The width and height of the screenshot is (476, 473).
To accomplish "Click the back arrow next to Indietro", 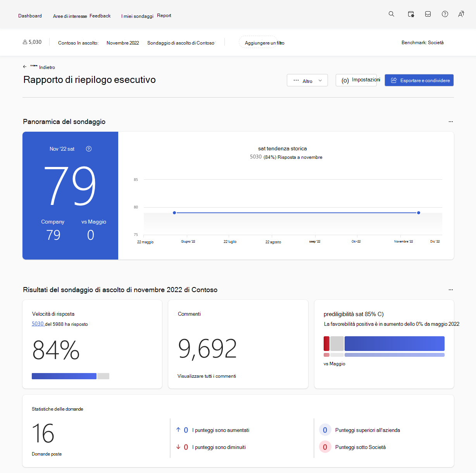I will point(25,67).
